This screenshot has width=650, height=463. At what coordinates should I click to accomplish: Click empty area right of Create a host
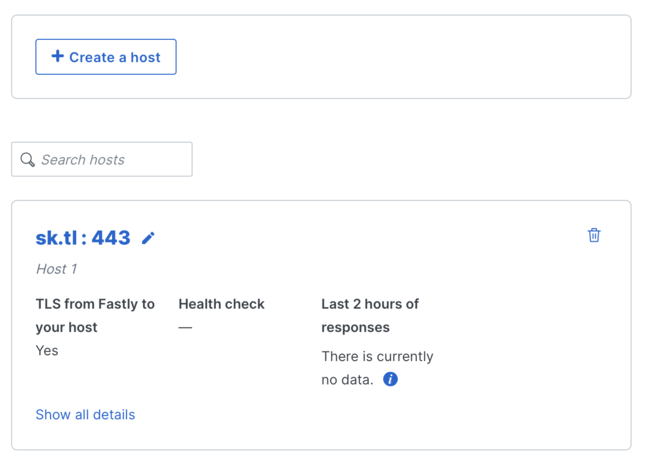(x=400, y=57)
